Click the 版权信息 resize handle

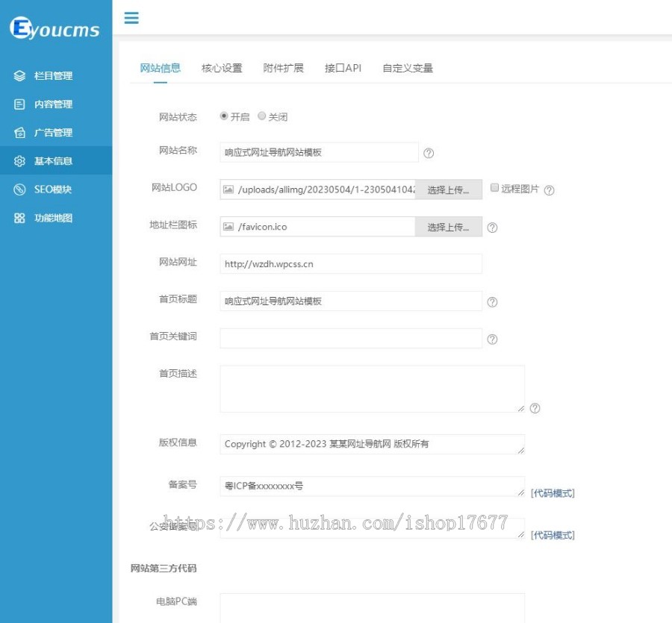click(520, 451)
